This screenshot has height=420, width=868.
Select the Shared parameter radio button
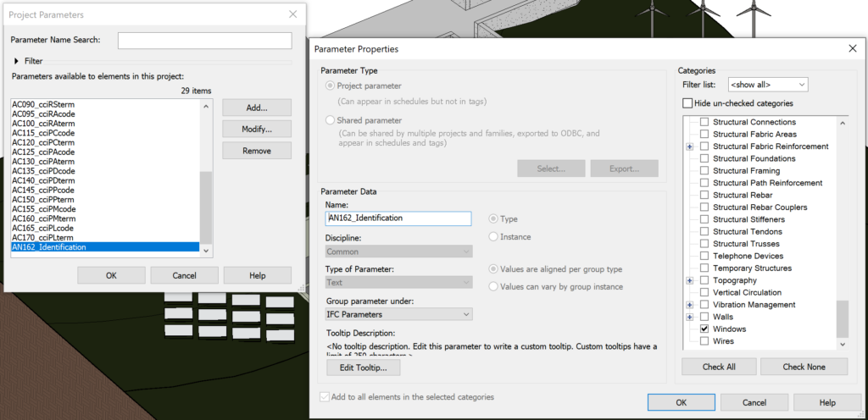point(331,120)
